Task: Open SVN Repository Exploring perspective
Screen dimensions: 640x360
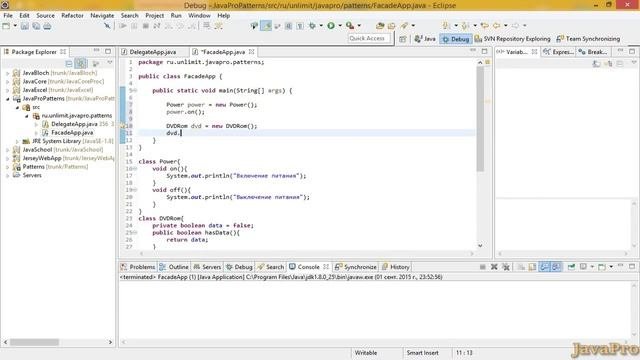Action: [x=513, y=39]
